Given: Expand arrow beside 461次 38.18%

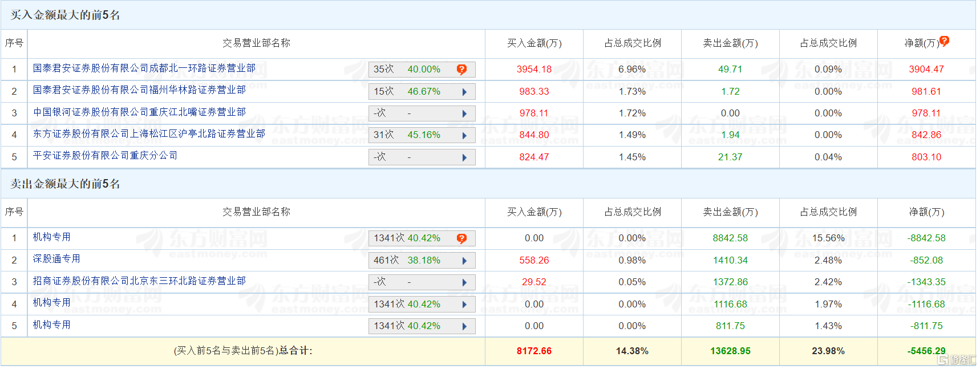Looking at the screenshot, I should pyautogui.click(x=464, y=261).
